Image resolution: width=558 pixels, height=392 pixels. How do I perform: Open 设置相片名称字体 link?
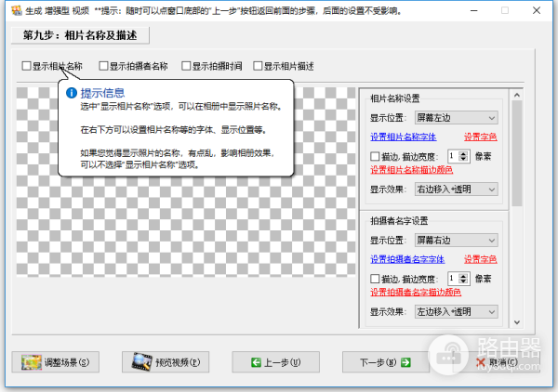404,137
